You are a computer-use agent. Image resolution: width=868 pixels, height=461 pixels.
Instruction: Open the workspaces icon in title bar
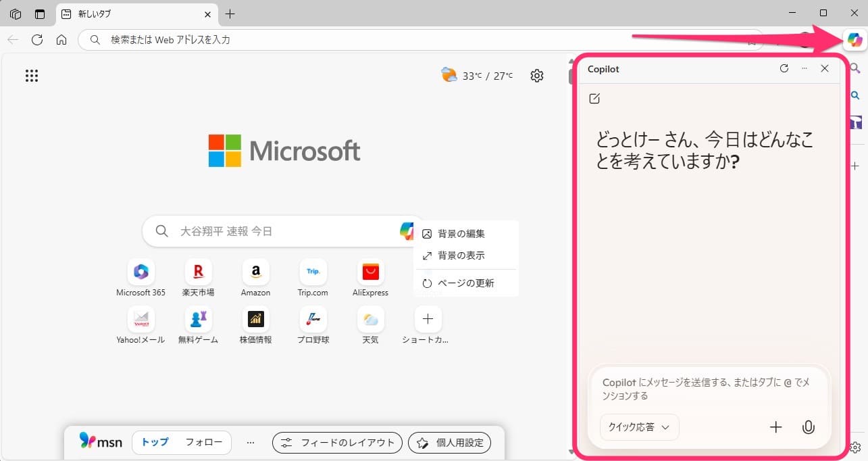[16, 14]
